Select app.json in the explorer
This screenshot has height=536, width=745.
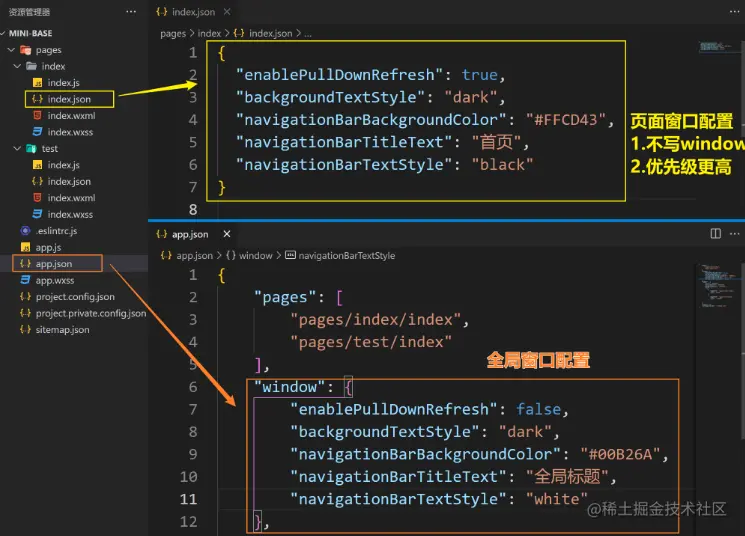coord(54,264)
